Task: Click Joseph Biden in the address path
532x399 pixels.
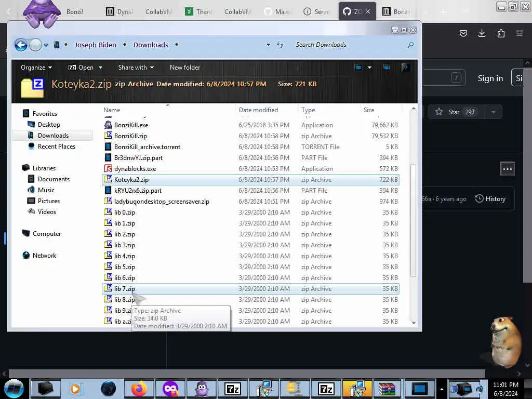Action: (x=96, y=45)
